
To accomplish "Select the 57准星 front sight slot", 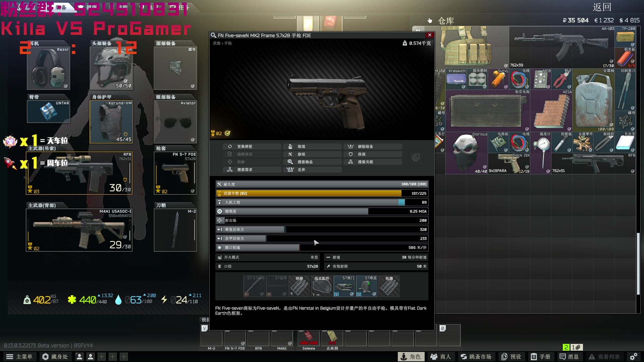I will (367, 286).
